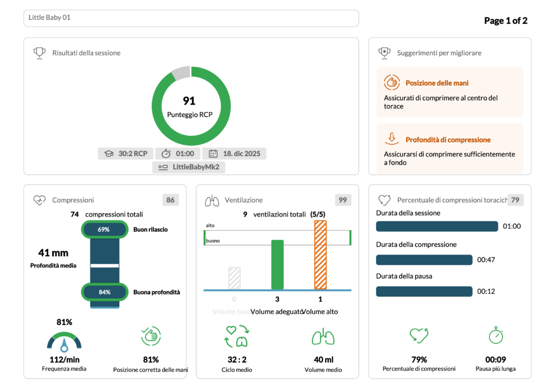Click the 69% Buon rilascio indicator
The image size is (555, 392).
click(x=105, y=230)
